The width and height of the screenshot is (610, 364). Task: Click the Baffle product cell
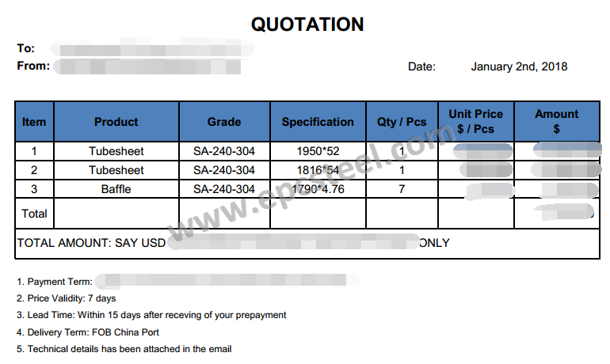click(x=116, y=189)
